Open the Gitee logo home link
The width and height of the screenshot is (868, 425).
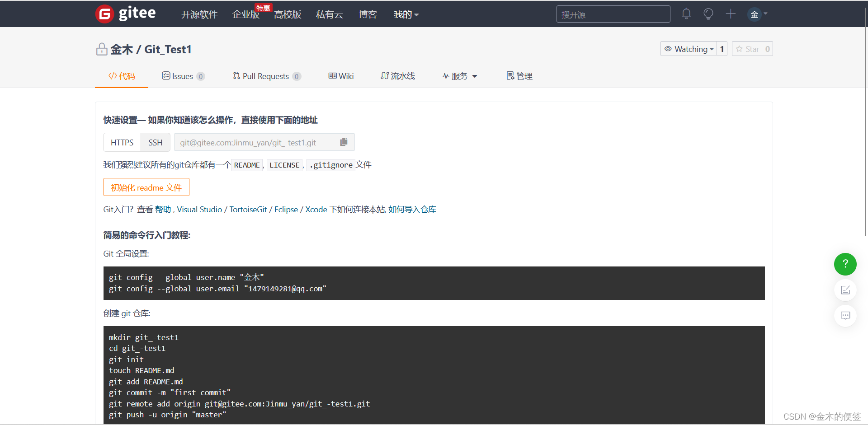(126, 14)
